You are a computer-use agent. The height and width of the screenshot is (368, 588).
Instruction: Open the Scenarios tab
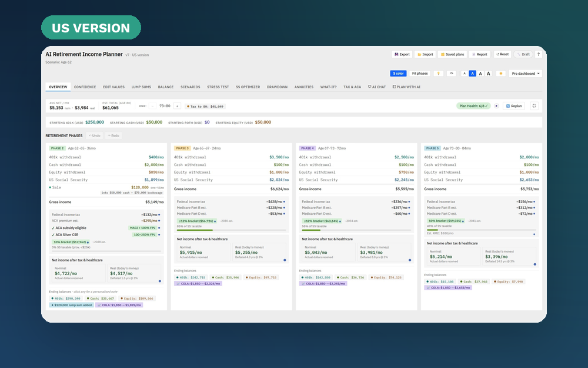click(x=191, y=87)
